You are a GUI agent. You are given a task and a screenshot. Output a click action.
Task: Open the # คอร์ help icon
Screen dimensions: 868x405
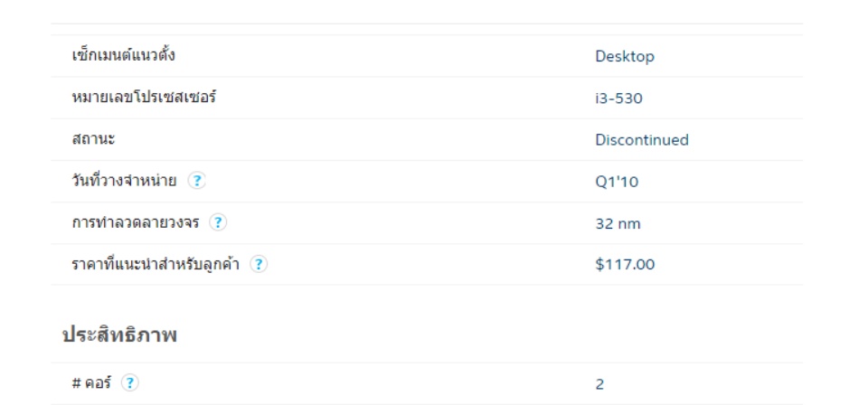[130, 383]
